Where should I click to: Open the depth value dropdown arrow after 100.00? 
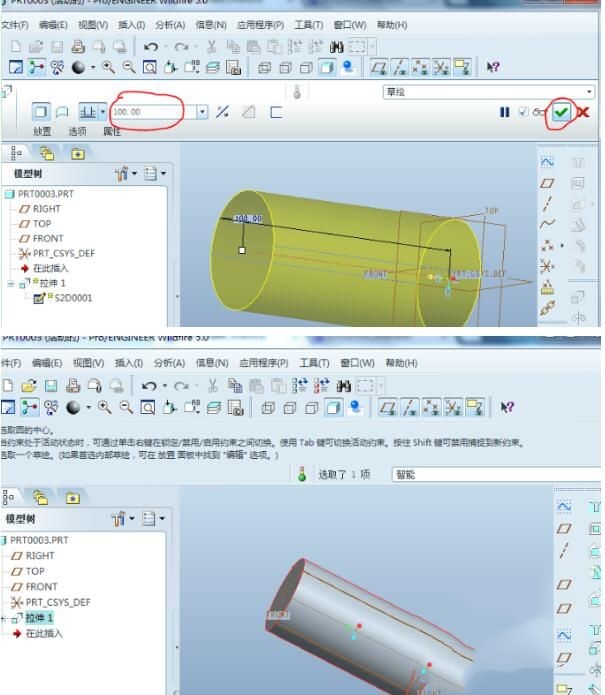point(202,112)
